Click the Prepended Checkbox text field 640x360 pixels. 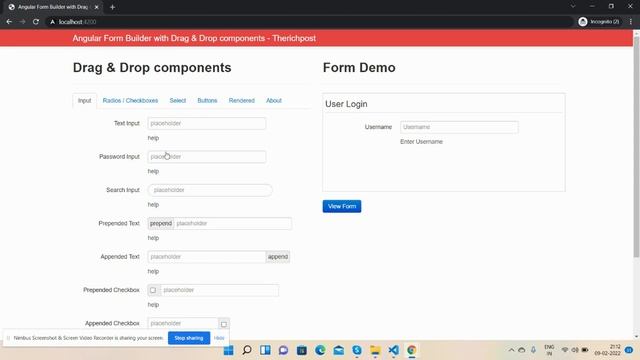point(220,290)
